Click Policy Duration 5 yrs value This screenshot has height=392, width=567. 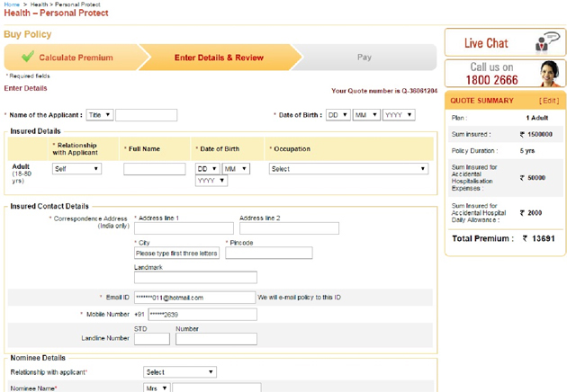pos(527,151)
